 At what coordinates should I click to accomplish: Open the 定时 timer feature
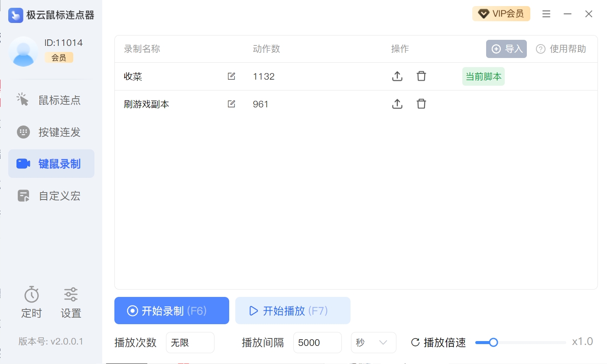pos(32,303)
